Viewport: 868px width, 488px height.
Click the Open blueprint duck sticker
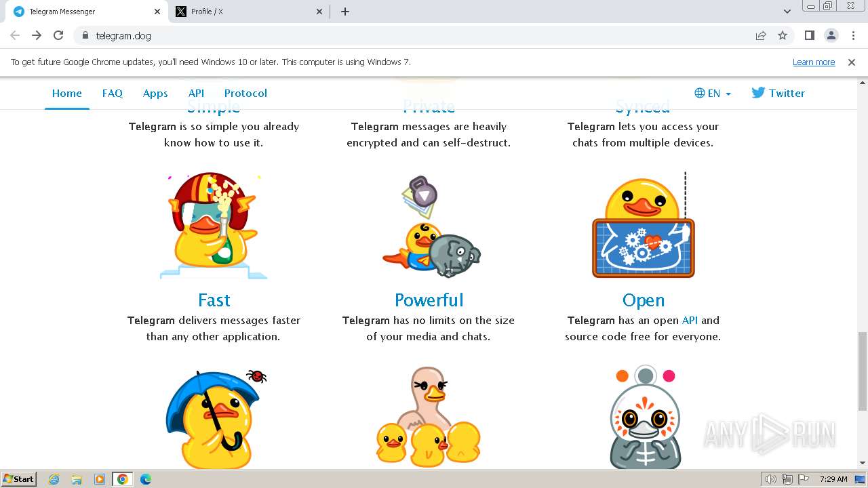(643, 226)
